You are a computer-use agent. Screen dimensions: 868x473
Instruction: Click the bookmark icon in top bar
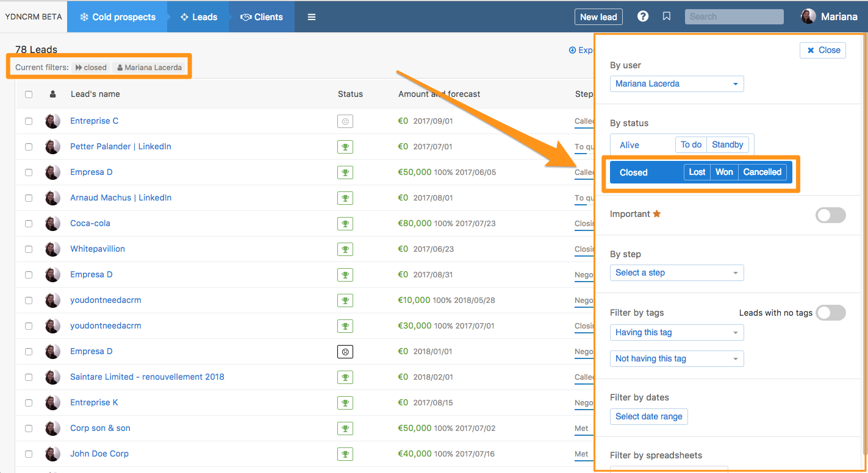667,16
